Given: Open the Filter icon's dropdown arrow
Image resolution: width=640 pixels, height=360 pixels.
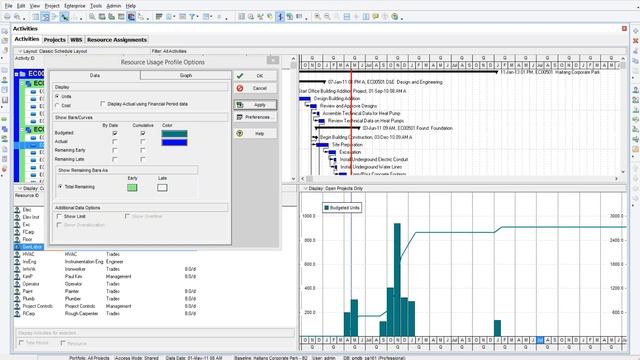Looking at the screenshot, I should 198,17.
